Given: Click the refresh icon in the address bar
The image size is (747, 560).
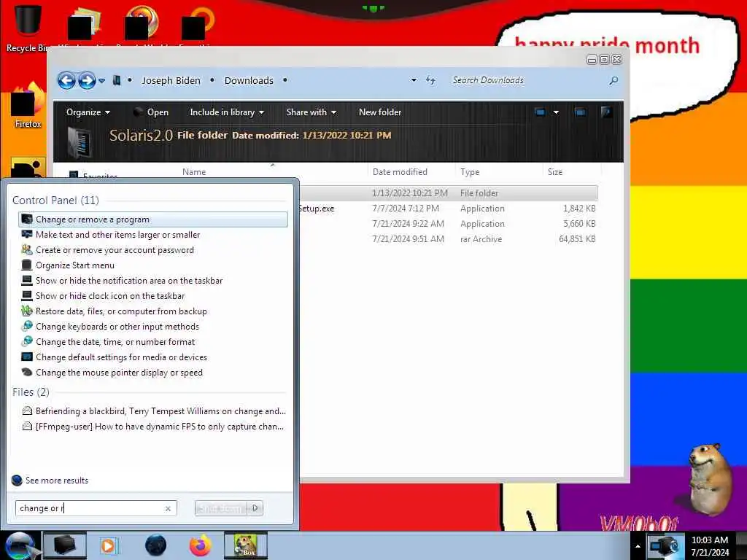Looking at the screenshot, I should (x=430, y=80).
